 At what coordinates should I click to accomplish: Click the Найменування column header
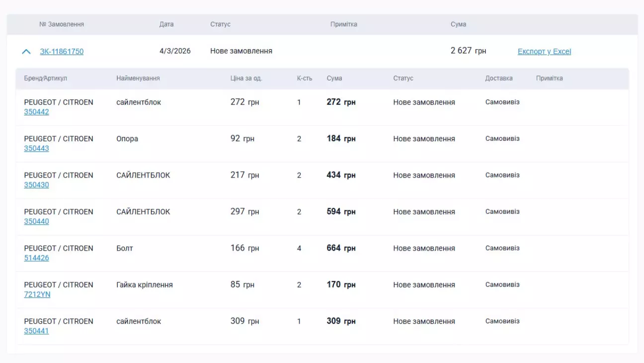[x=138, y=79]
